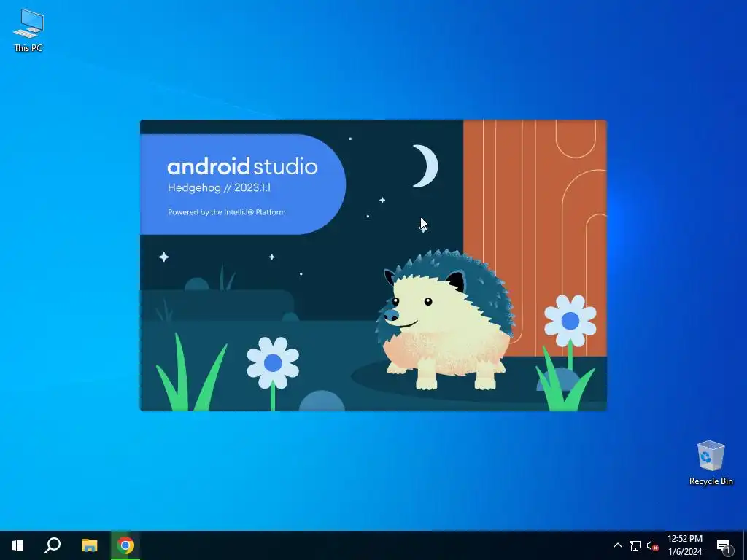747x560 pixels.
Task: Click the 'Hedgehog // 2023.1.1' version text
Action: pyautogui.click(x=219, y=187)
